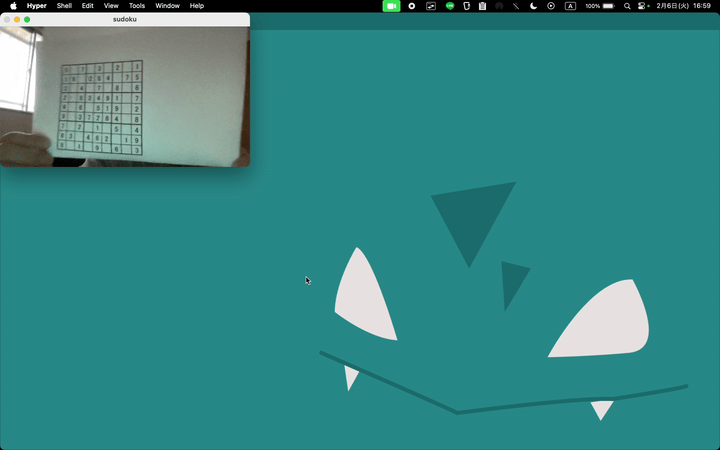Click the dimmed AirDrop-style menu bar icon
Image resolution: width=720 pixels, height=450 pixels.
click(x=499, y=6)
